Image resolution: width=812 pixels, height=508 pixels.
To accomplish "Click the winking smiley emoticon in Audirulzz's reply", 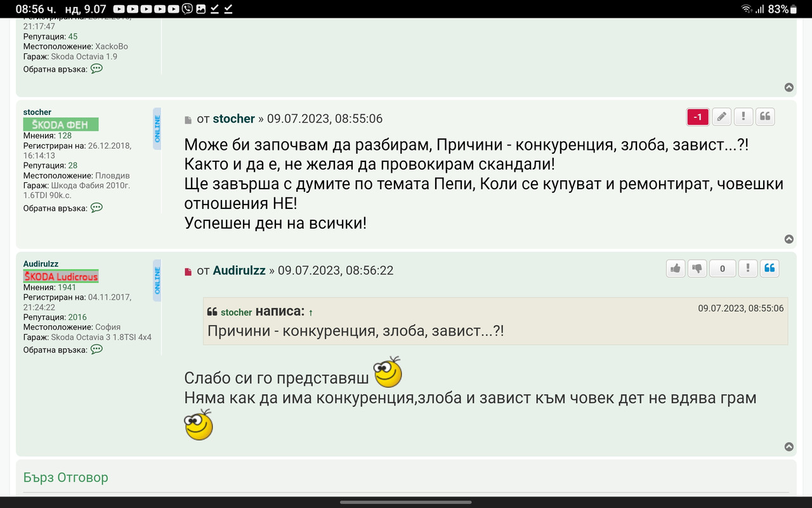I will click(388, 373).
